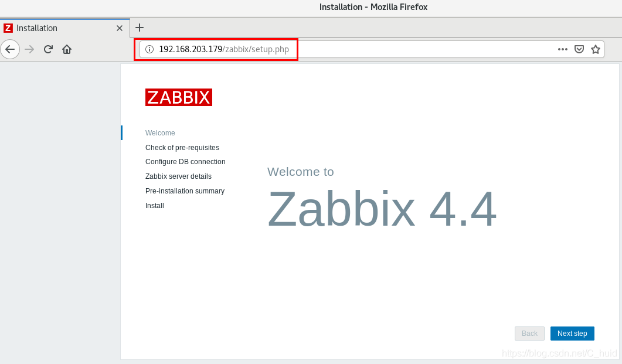This screenshot has height=364, width=622.
Task: Close the Installation tab
Action: tap(120, 28)
